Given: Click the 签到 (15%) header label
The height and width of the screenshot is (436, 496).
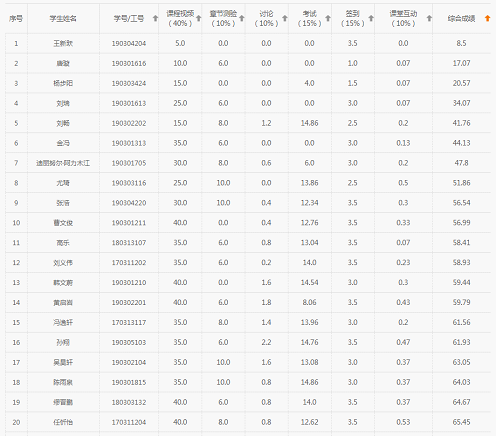Looking at the screenshot, I should point(352,18).
